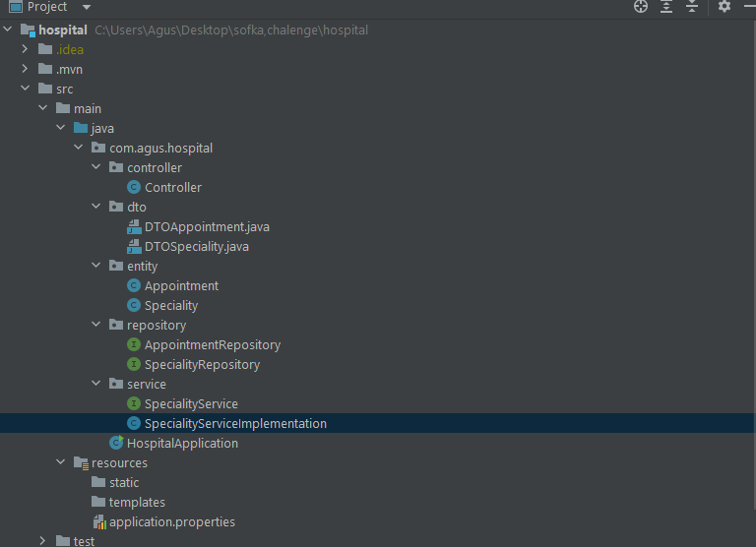Select DTOAppointment.java in the tree
Viewport: 756px width, 547px height.
[x=207, y=227]
